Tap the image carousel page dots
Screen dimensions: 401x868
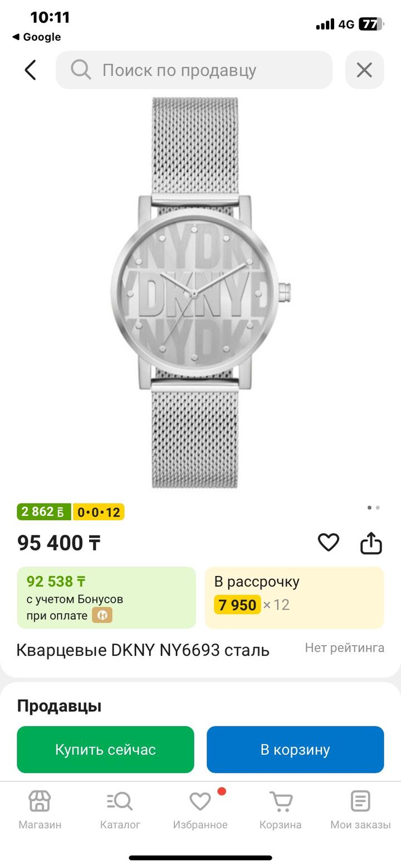tap(373, 508)
